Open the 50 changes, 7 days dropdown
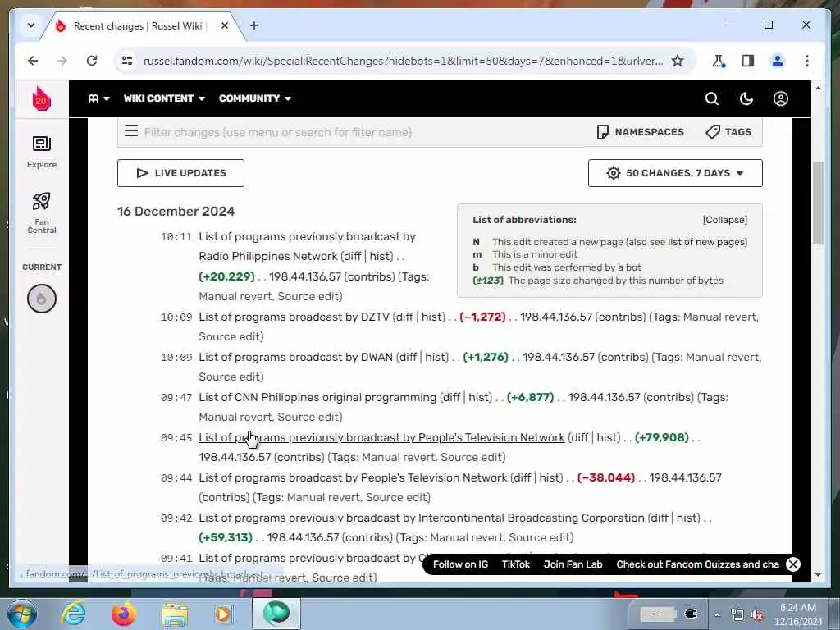The height and width of the screenshot is (630, 840). 675,173
